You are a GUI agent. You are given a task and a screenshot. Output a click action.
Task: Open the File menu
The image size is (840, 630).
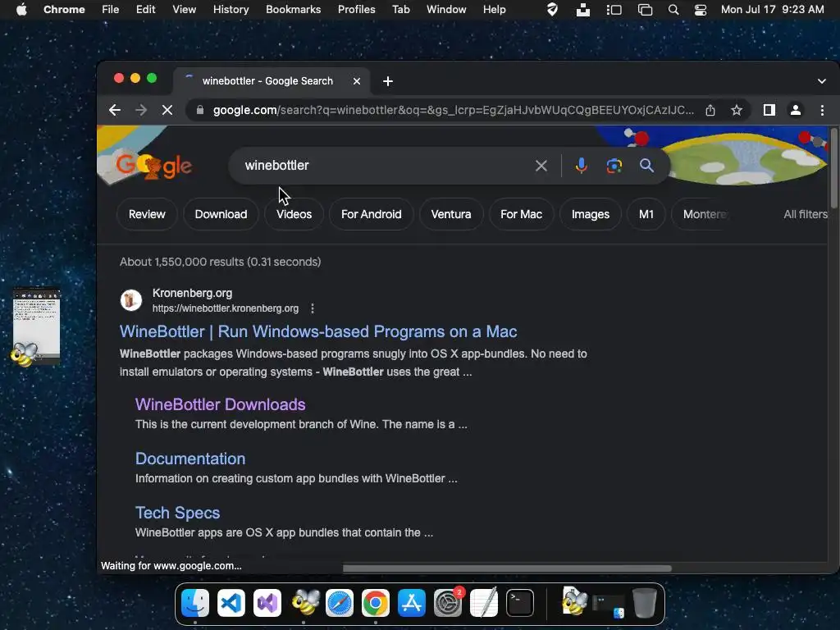point(111,10)
